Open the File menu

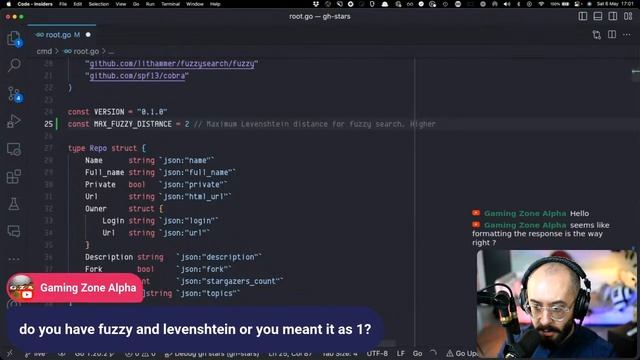tap(63, 4)
